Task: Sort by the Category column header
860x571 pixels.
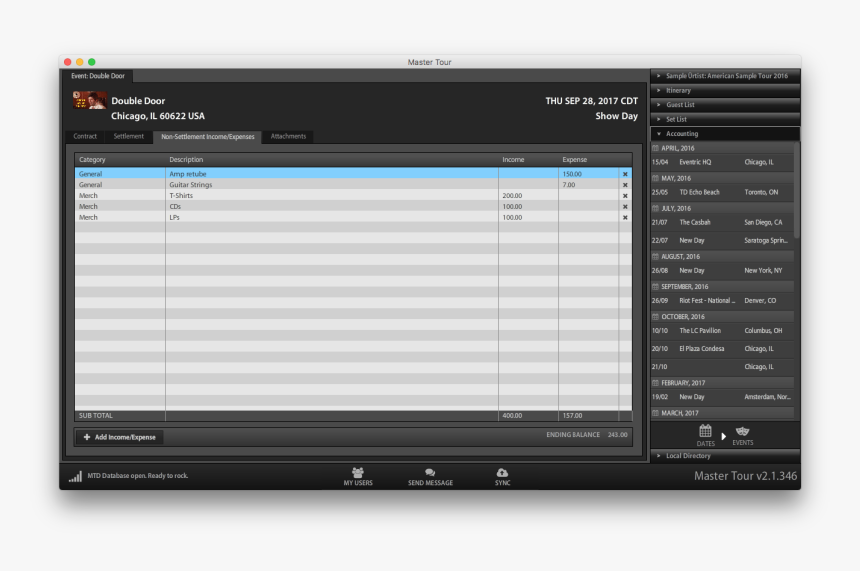Action: pyautogui.click(x=120, y=160)
